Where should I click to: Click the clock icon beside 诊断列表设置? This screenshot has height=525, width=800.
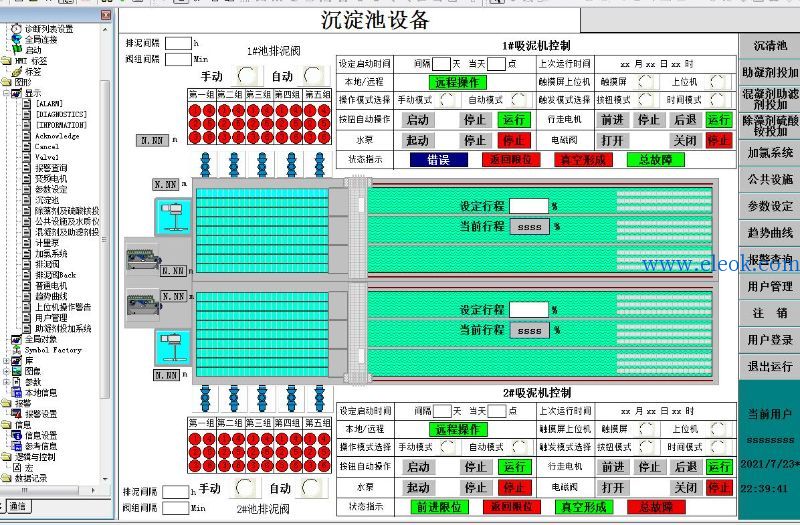point(17,29)
